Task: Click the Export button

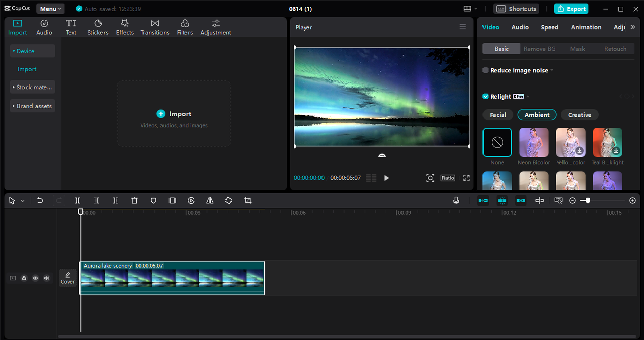Action: [x=571, y=9]
